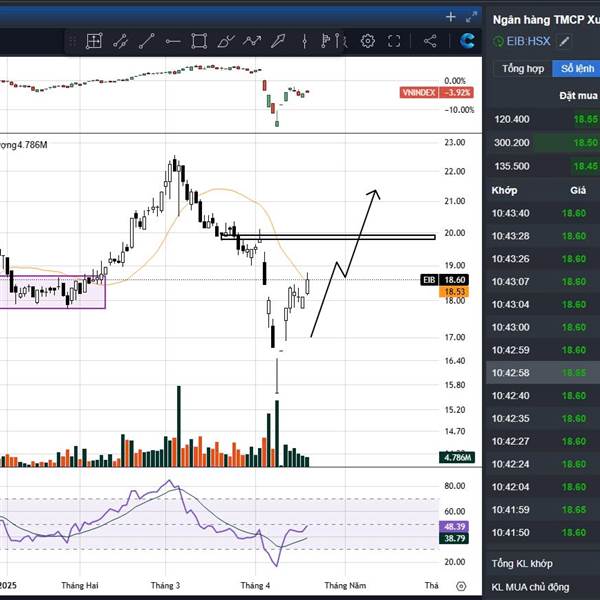Click the blue C logo icon
This screenshot has height=600, width=600.
tap(468, 41)
